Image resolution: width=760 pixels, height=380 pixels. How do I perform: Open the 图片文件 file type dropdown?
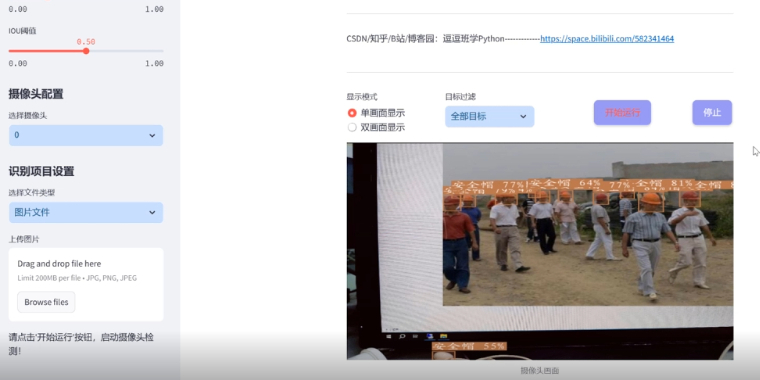tap(86, 212)
